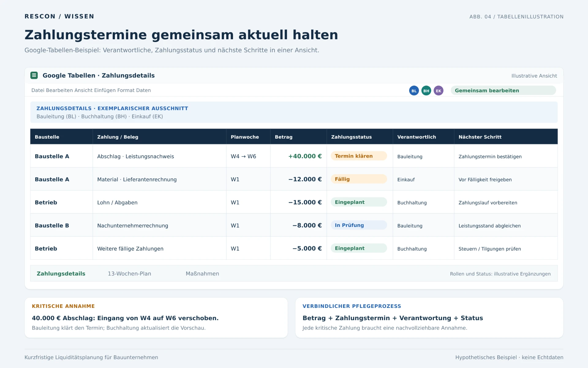588x368 pixels.
Task: Click the Verantwortlich column header
Action: 424,137
